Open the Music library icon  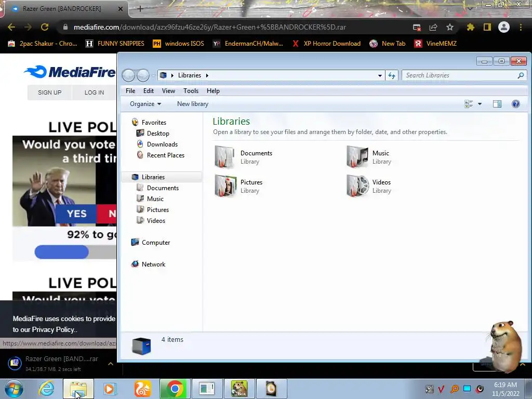click(x=357, y=157)
